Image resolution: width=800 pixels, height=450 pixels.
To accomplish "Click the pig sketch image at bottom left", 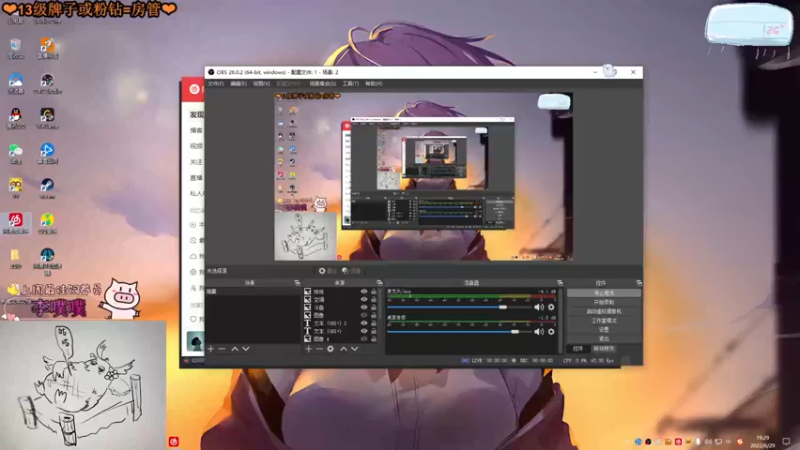I will (83, 385).
